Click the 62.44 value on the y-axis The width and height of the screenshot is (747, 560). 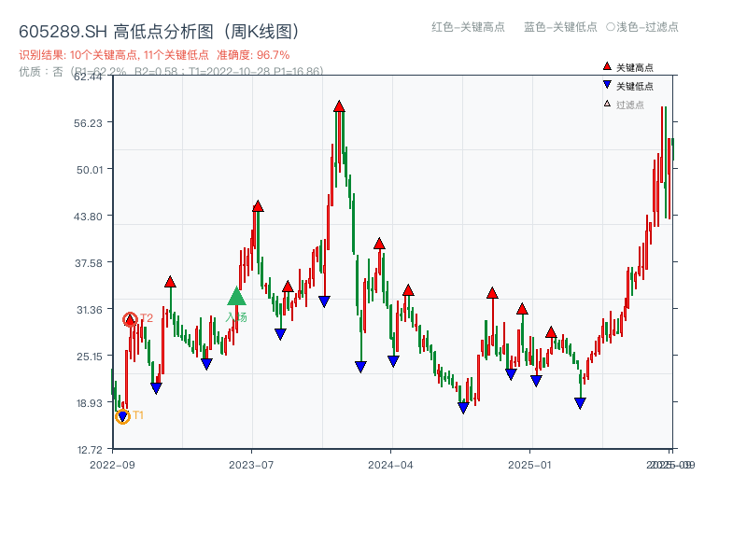(90, 78)
